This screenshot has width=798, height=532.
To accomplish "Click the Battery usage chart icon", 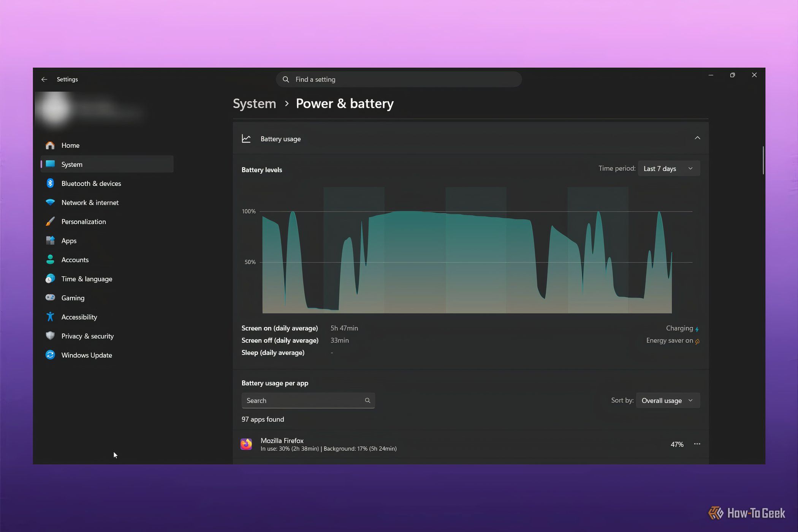I will click(x=246, y=139).
